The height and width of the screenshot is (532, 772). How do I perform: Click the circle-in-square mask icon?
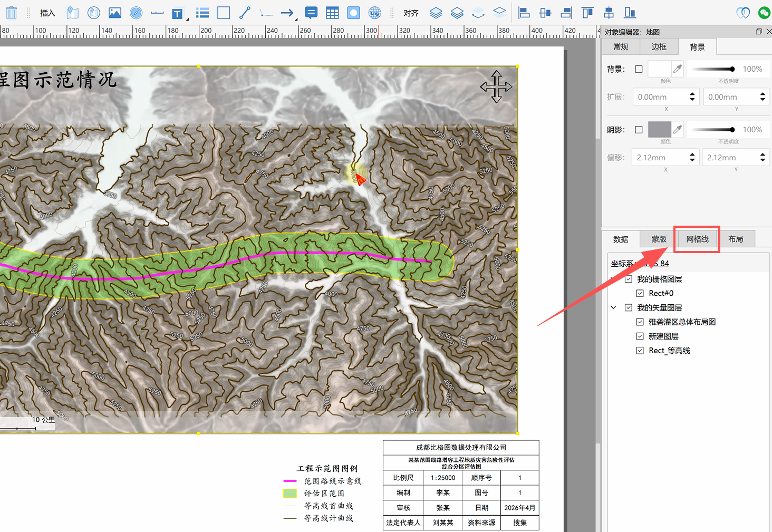(354, 13)
